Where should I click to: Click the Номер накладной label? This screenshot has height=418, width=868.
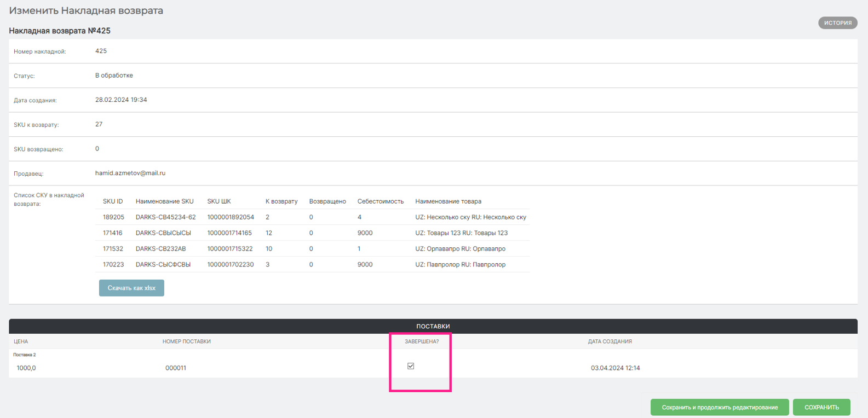[40, 51]
